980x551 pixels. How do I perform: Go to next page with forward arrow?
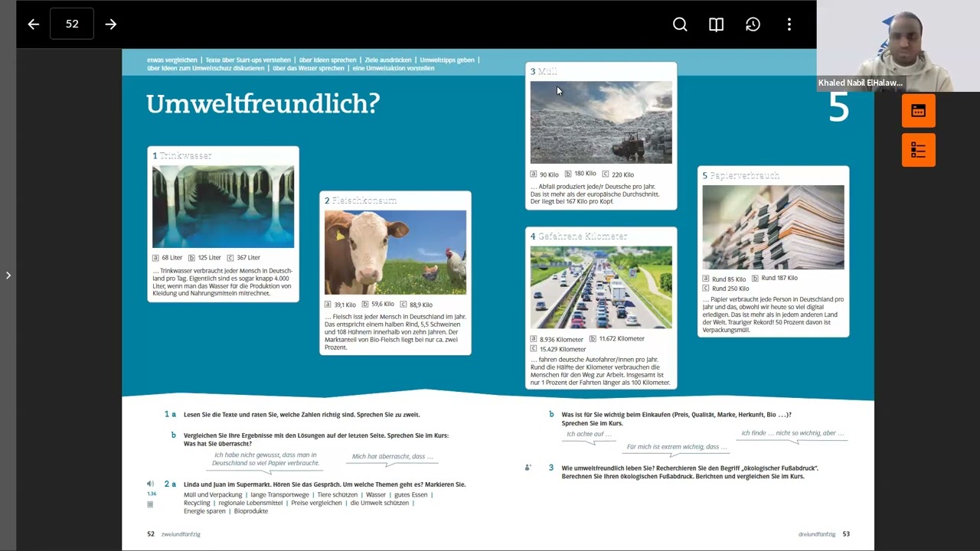pyautogui.click(x=111, y=24)
